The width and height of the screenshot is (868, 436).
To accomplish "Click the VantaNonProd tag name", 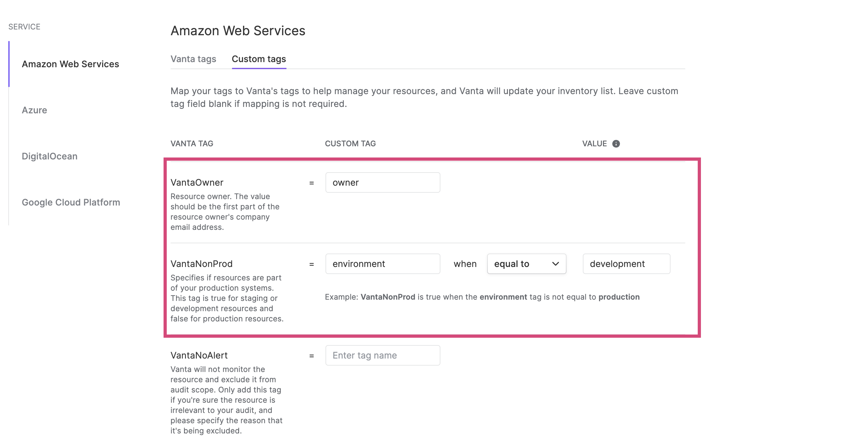I will click(202, 263).
